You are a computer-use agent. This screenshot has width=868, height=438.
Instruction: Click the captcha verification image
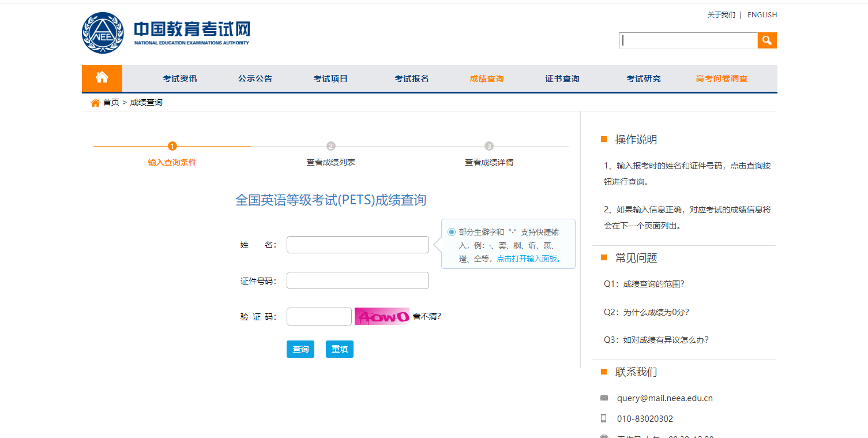[x=381, y=316]
